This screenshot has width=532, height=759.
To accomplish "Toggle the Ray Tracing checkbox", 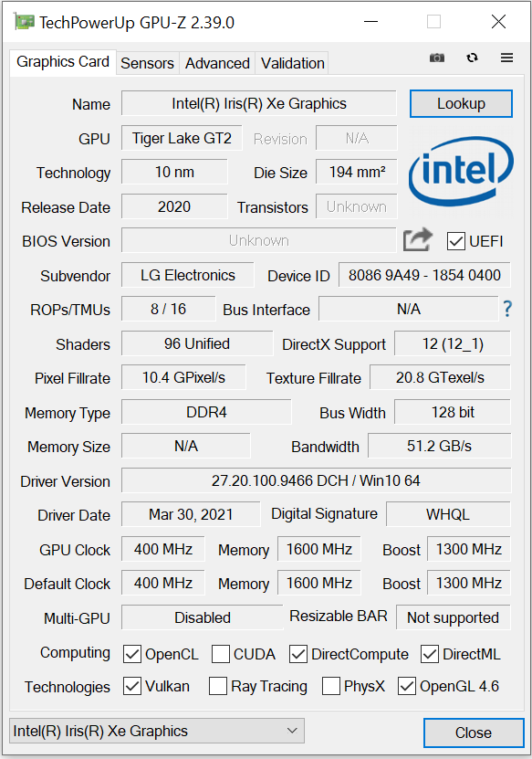I will [217, 686].
